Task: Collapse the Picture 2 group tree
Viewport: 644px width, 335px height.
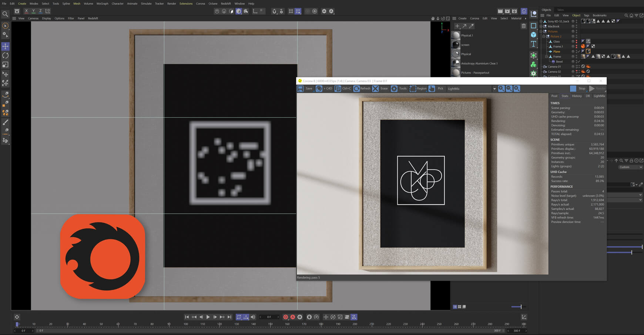Action: click(x=544, y=36)
